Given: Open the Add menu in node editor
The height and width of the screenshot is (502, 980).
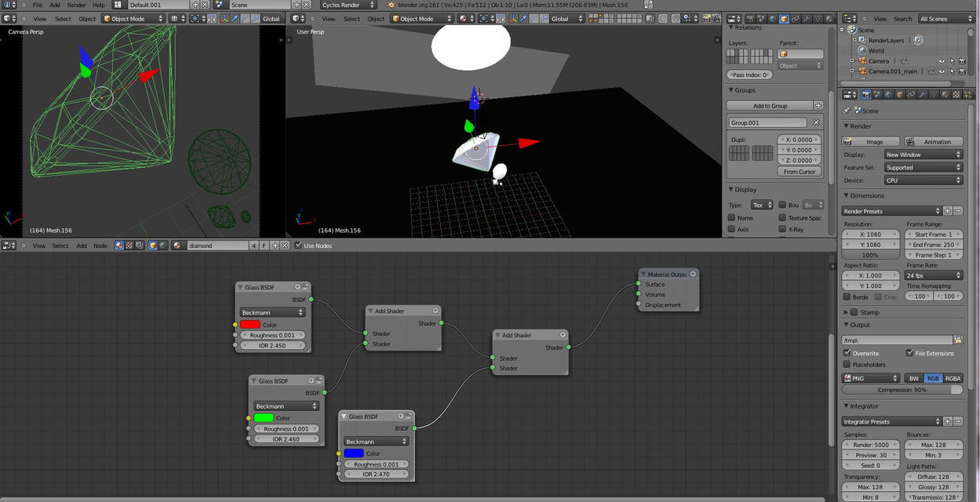Looking at the screenshot, I should point(82,246).
